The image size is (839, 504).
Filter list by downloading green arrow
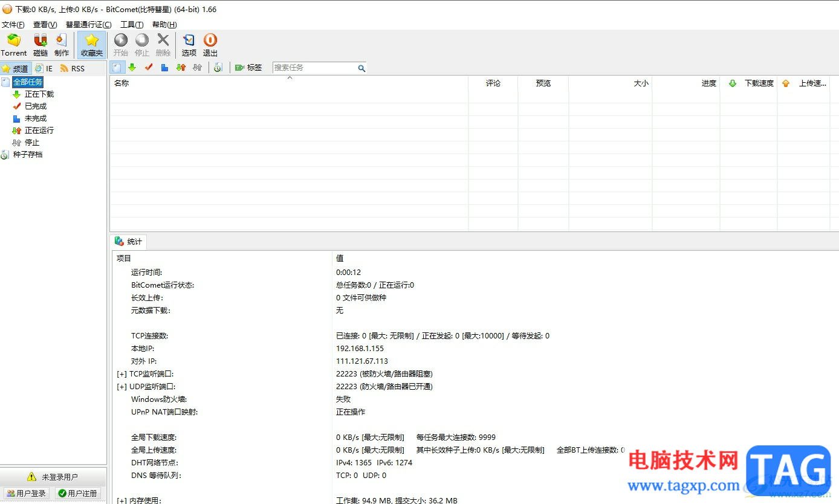pos(132,68)
